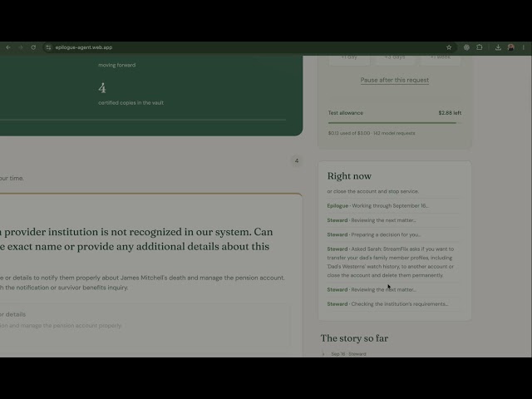Screen dimensions: 532x399
Task: Open the Chrome three-dot menu
Action: [x=524, y=47]
